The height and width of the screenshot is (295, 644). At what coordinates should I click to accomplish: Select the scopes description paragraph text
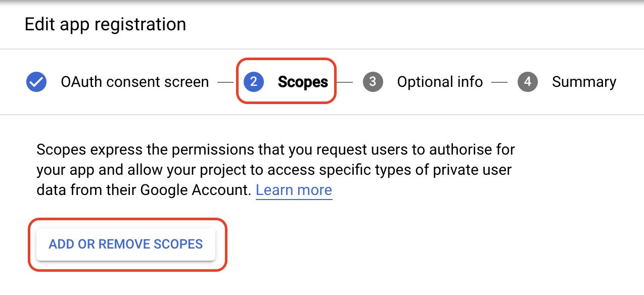275,169
